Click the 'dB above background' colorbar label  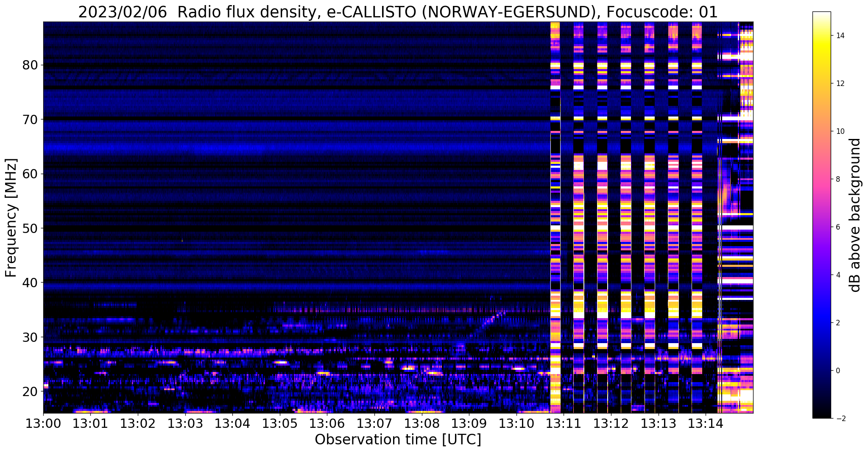pos(855,215)
